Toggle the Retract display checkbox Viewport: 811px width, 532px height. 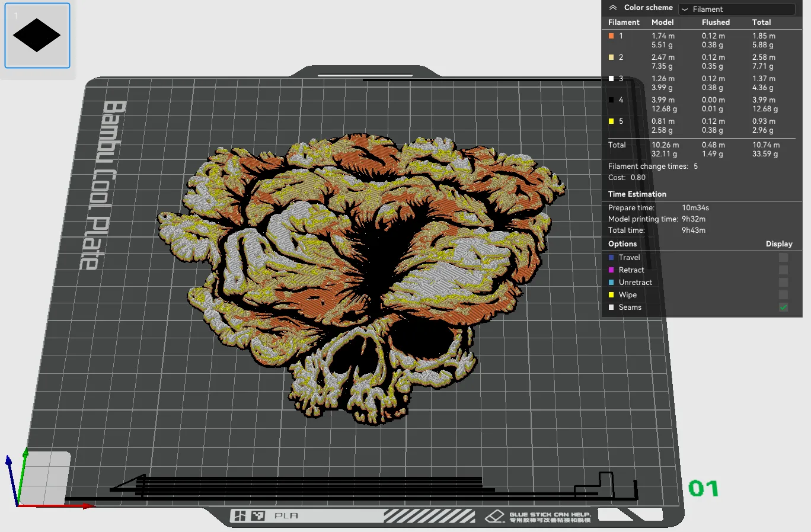(x=783, y=270)
